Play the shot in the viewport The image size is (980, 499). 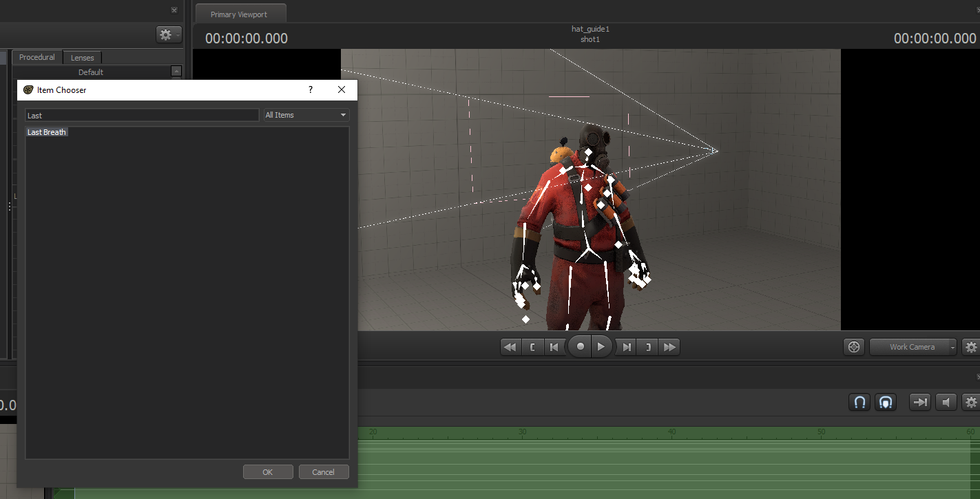(x=601, y=347)
